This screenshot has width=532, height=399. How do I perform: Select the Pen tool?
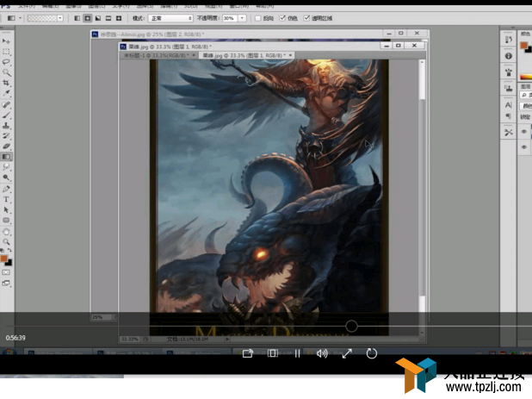coord(6,189)
